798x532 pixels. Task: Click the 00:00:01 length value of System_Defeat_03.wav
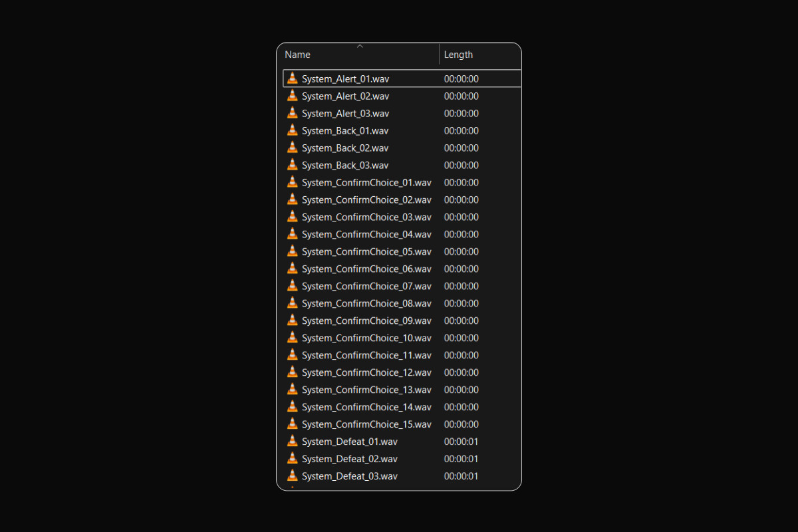click(461, 475)
